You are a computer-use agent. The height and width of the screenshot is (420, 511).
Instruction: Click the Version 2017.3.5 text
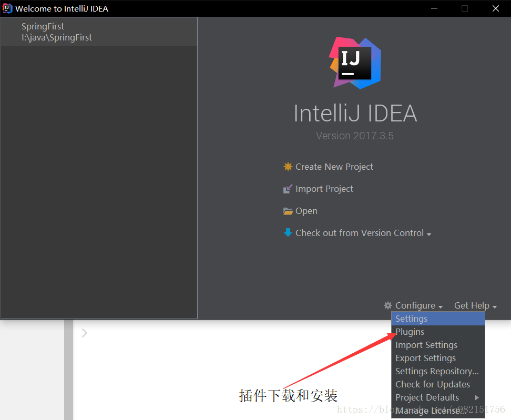pyautogui.click(x=355, y=136)
